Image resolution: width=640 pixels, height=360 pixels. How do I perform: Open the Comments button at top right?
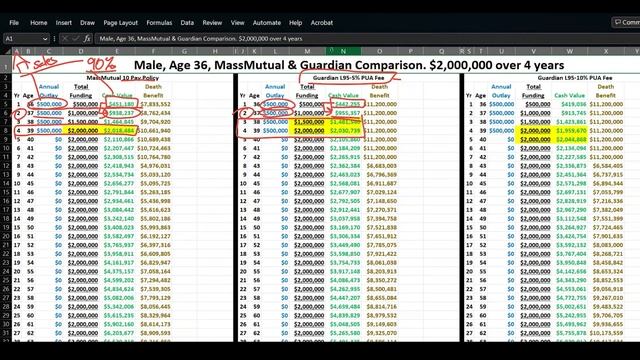[x=627, y=22]
